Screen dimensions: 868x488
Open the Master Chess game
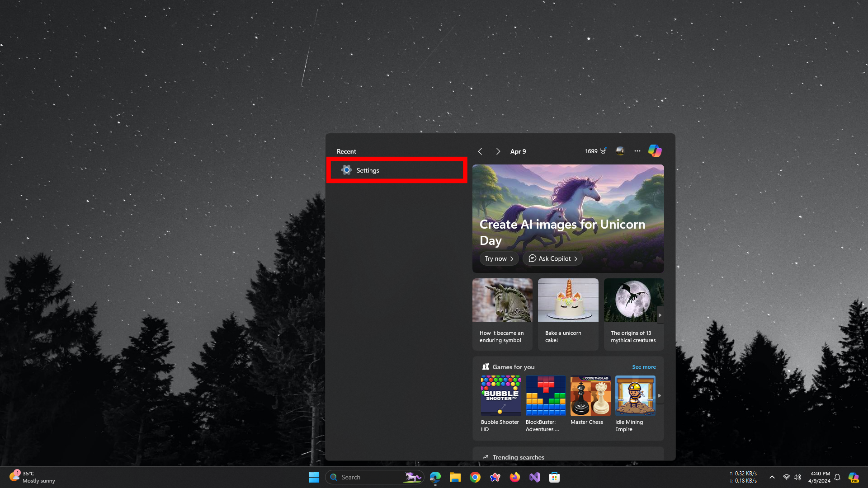(590, 396)
